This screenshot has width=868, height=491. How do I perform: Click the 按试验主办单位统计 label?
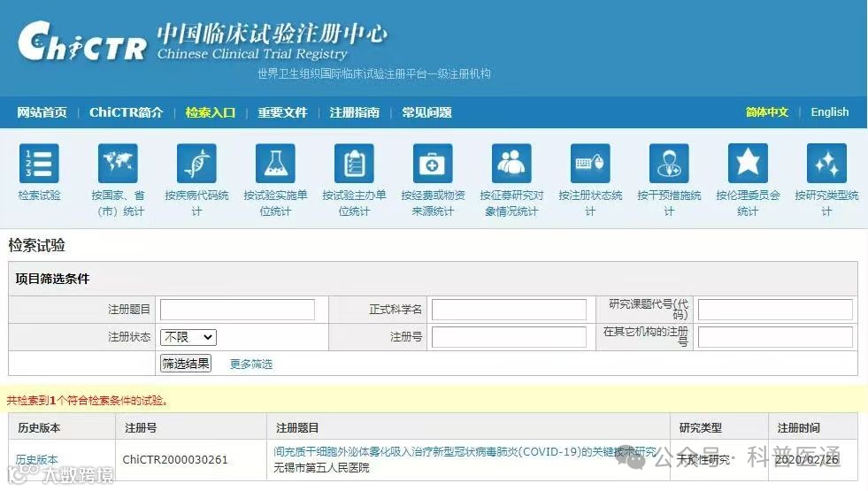pyautogui.click(x=354, y=203)
